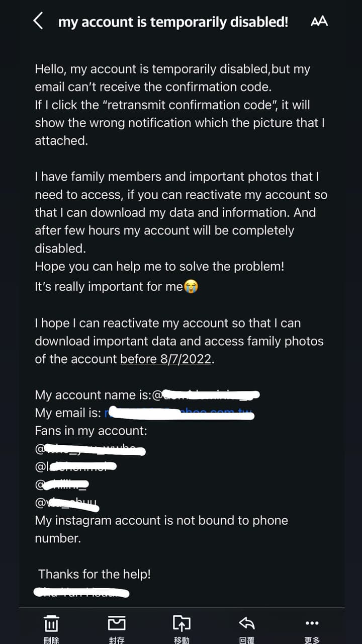362x644 pixels.
Task: Click the trash can delete icon
Action: (52, 624)
